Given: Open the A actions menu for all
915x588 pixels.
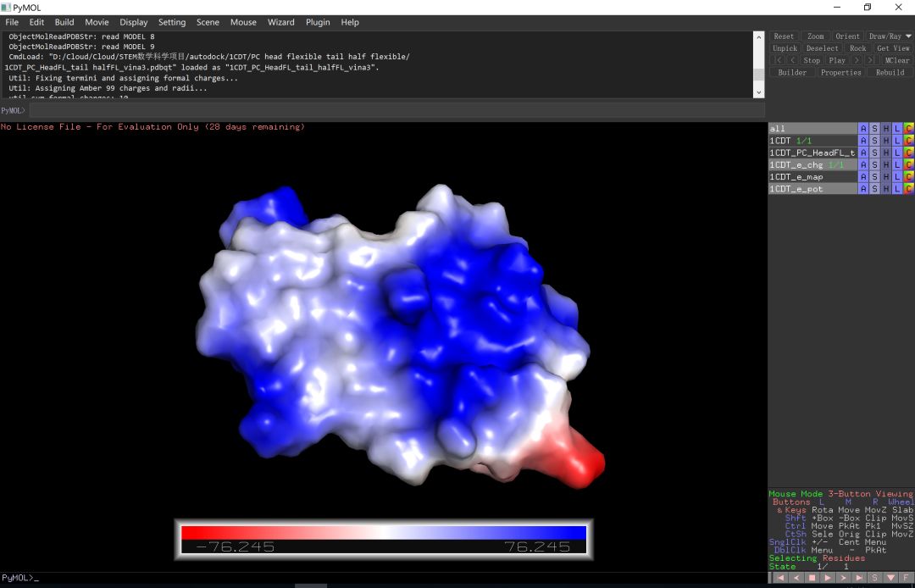Looking at the screenshot, I should pyautogui.click(x=863, y=128).
